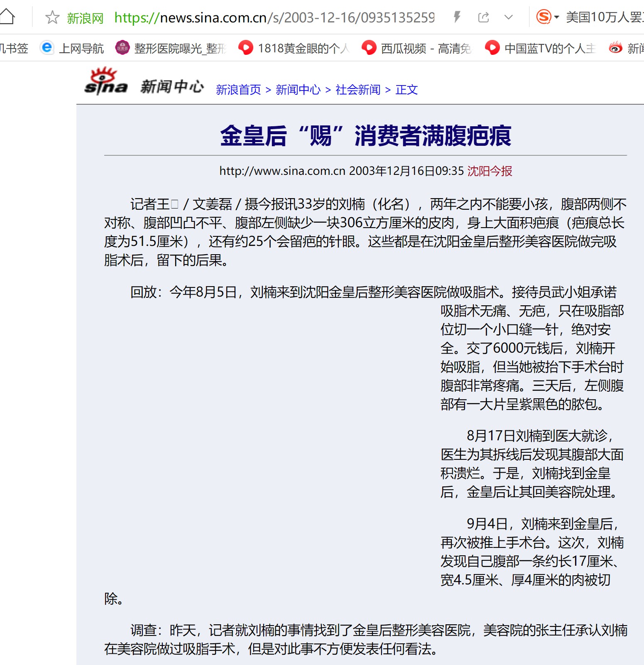Click the Sina logo on the page
Image resolution: width=644 pixels, height=665 pixels.
[105, 81]
